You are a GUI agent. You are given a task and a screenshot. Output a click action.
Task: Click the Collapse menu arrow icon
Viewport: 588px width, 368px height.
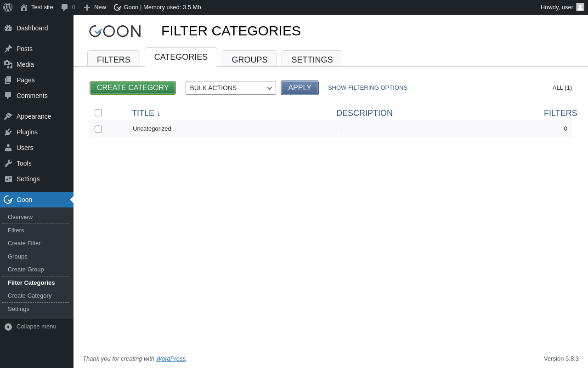tap(8, 327)
